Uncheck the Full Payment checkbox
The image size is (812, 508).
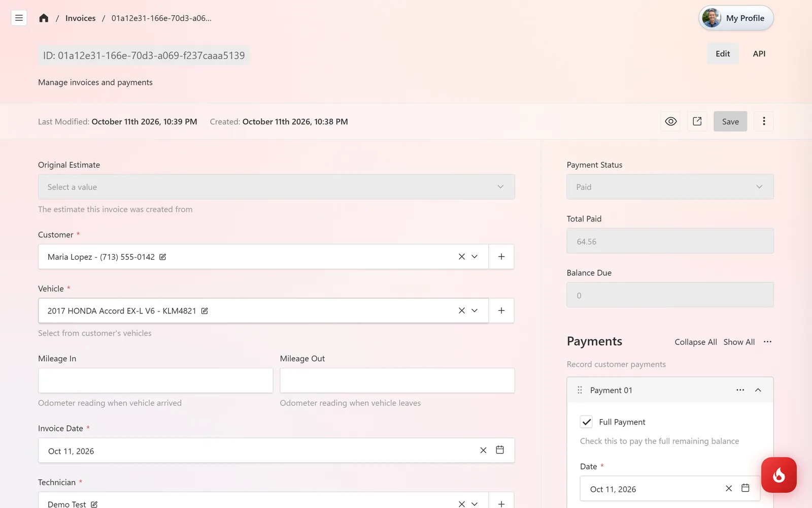[x=586, y=422]
